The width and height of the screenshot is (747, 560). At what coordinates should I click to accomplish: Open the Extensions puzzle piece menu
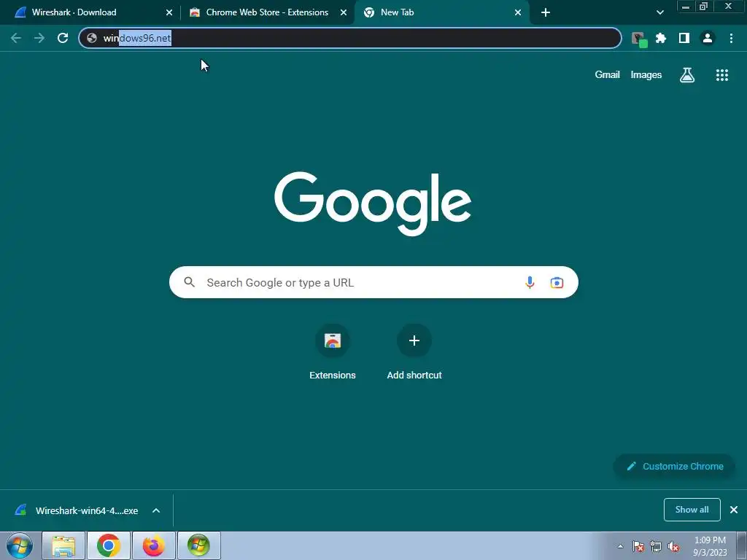[x=661, y=38]
